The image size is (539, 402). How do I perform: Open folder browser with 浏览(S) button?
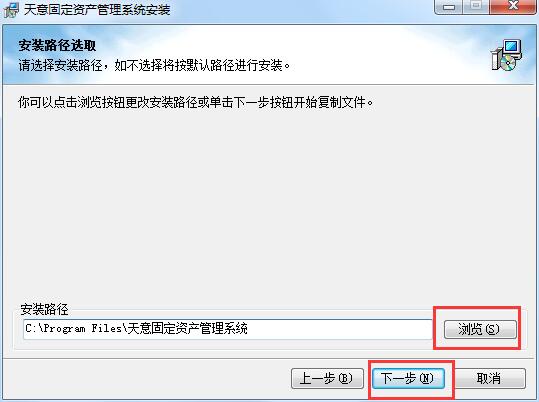[480, 329]
